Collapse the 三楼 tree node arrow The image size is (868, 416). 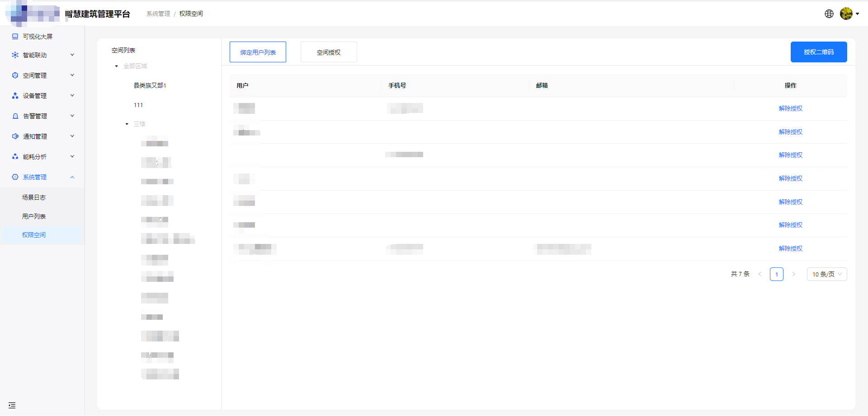127,124
